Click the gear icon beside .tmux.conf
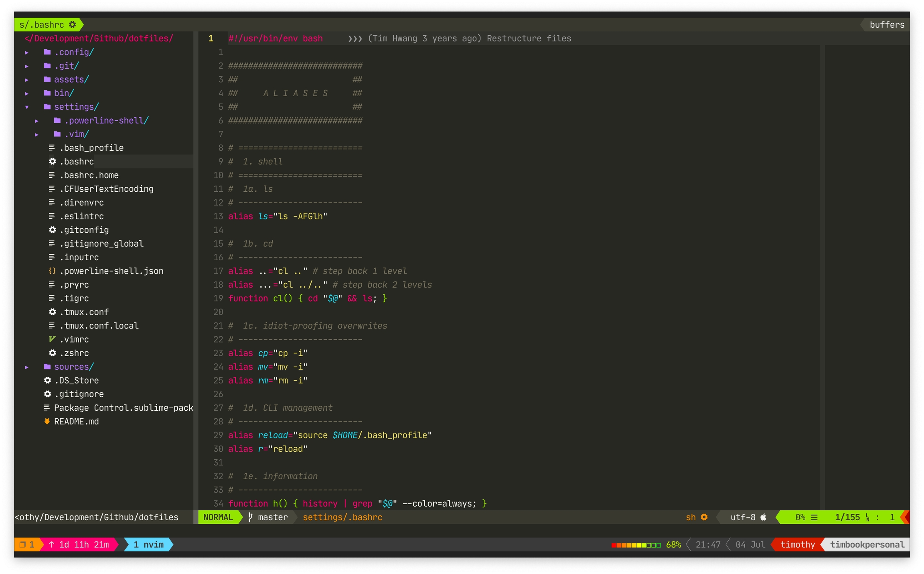Screen dimensions: 924x574 coord(52,312)
